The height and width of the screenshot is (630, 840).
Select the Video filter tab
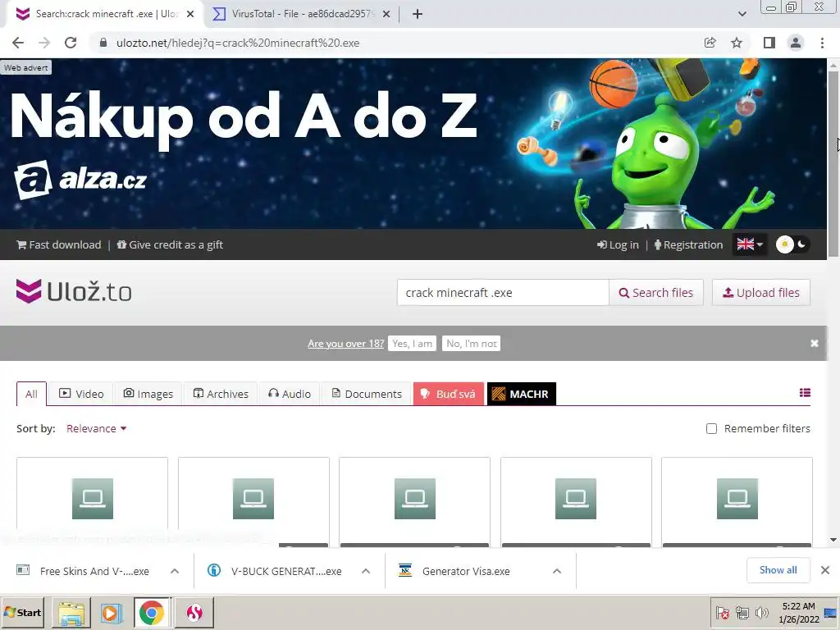(x=81, y=394)
